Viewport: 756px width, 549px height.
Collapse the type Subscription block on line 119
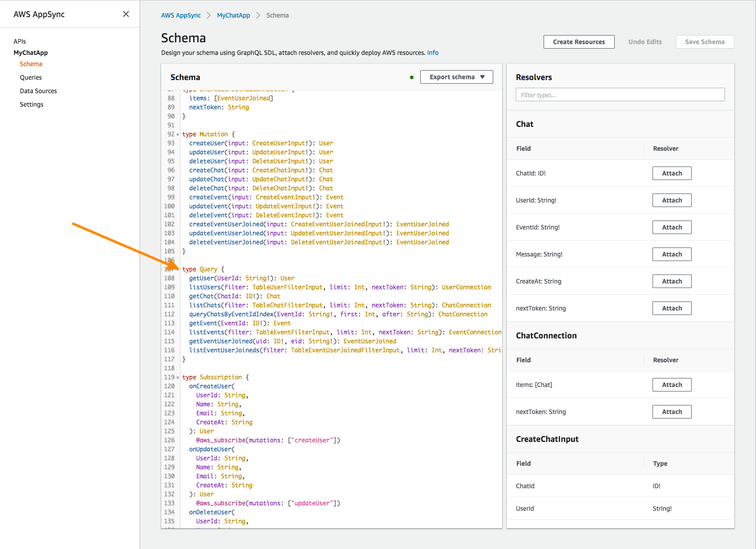[x=178, y=378]
